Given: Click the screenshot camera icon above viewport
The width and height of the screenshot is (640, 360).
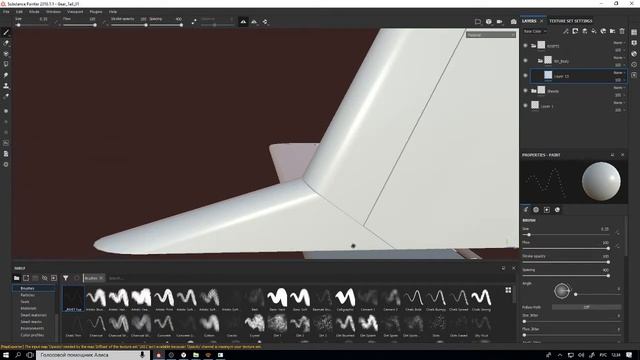Looking at the screenshot, I should tap(513, 22).
